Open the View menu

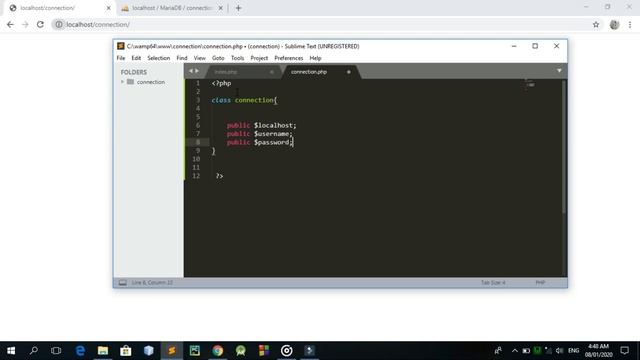click(x=200, y=58)
